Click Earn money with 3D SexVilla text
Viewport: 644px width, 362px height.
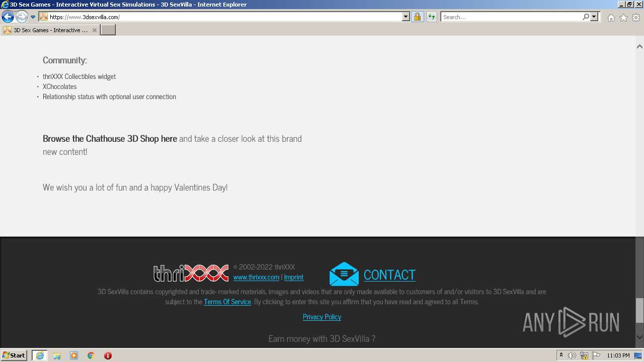point(322,338)
